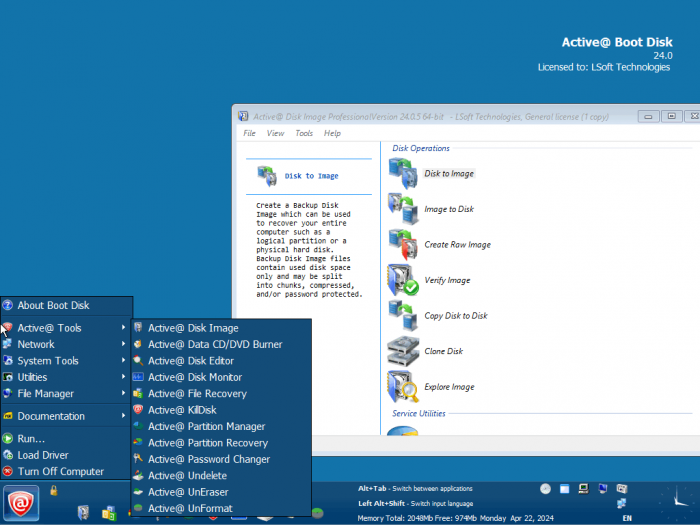Click the Clone Disk icon

tap(403, 352)
